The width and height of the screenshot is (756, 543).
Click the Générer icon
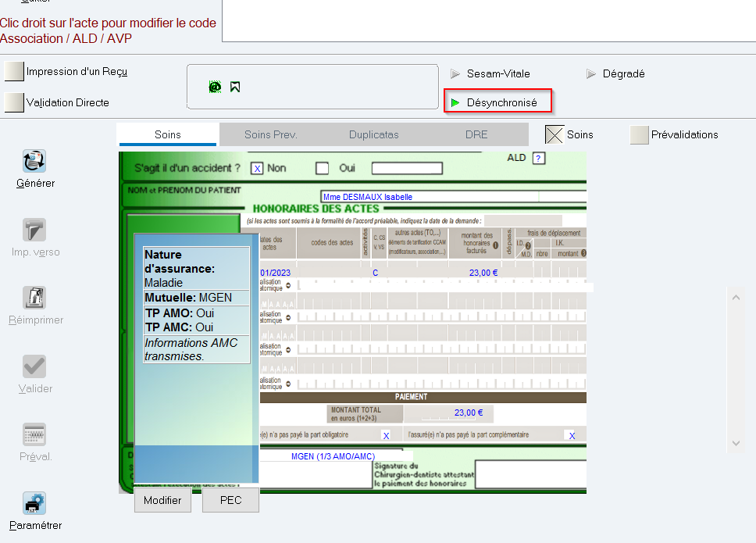click(x=34, y=161)
